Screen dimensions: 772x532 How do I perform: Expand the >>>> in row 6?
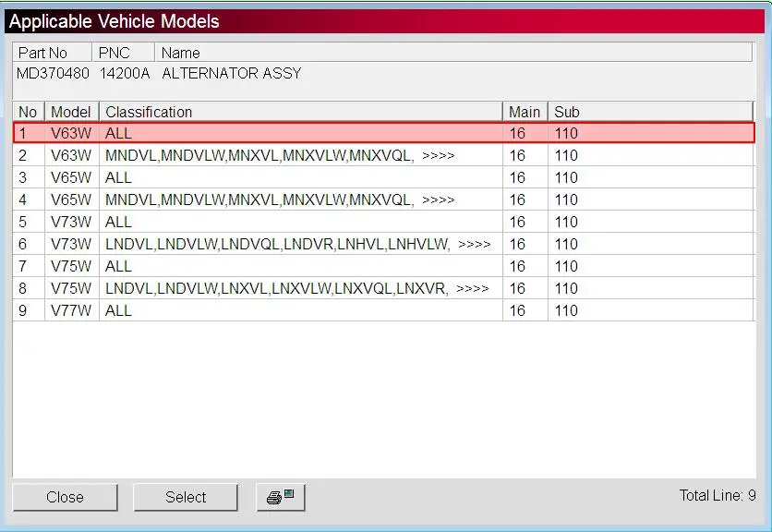[474, 245]
